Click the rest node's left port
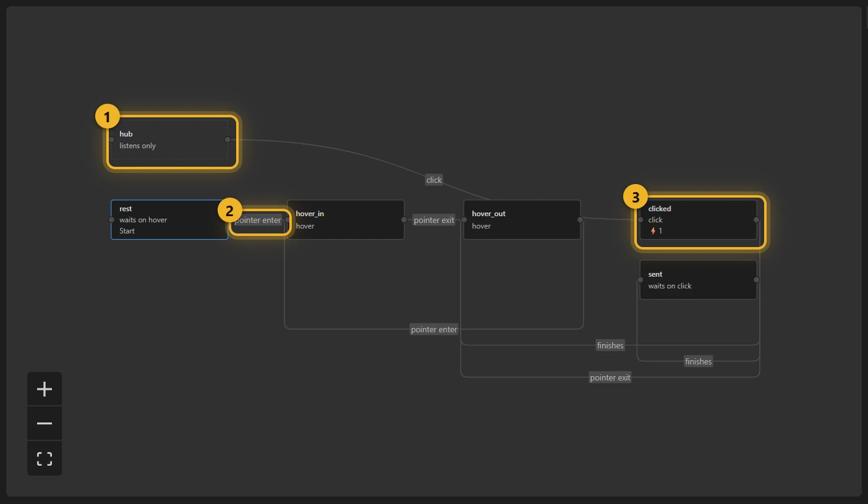Image resolution: width=868 pixels, height=504 pixels. (x=111, y=219)
